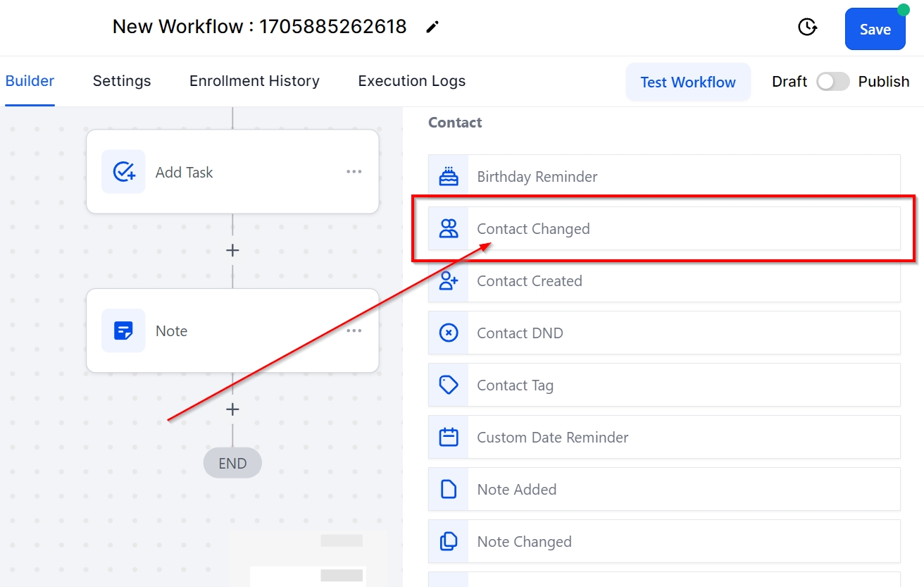The width and height of the screenshot is (924, 587).
Task: Click the pencil icon to rename workflow
Action: pos(432,27)
